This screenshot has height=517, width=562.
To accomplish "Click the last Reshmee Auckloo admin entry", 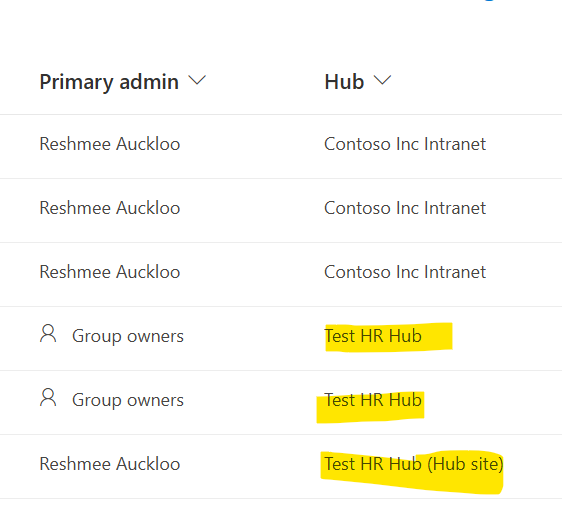I will pos(110,464).
